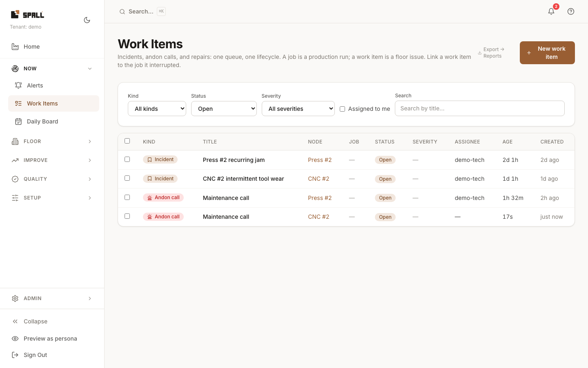Viewport: 588px width, 368px height.
Task: Open 'CNC #2 intermittent tool wear' title
Action: (x=243, y=179)
